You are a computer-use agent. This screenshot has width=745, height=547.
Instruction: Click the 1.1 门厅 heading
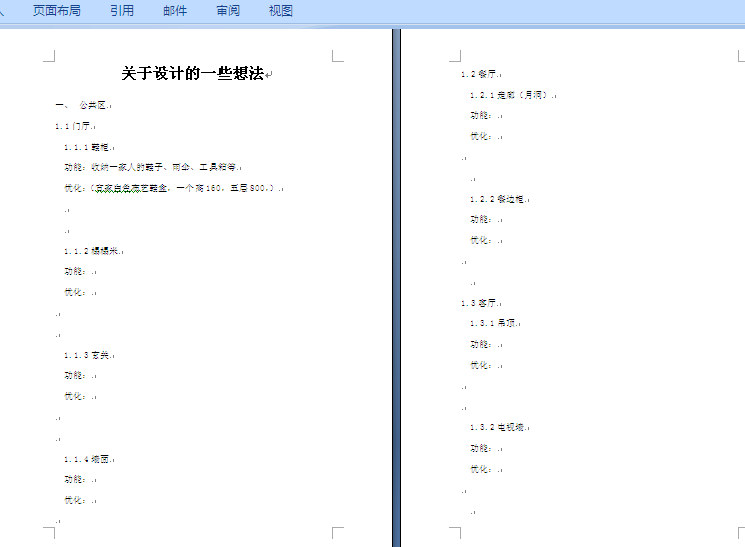74,126
